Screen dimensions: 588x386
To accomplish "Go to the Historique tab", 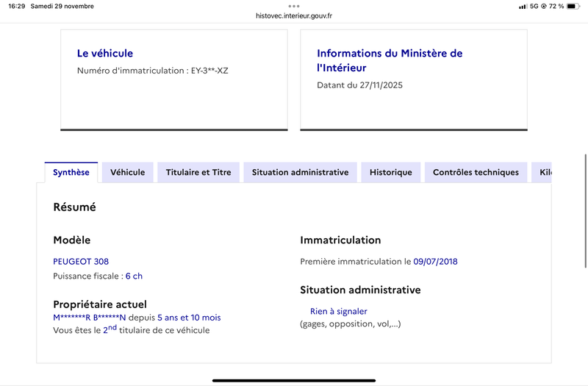I will pyautogui.click(x=390, y=173).
